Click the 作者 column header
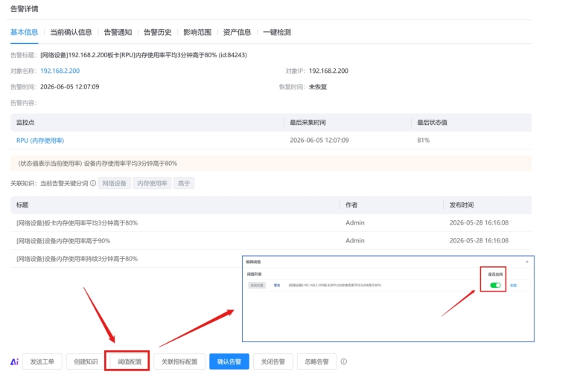574x392 pixels. pos(351,205)
